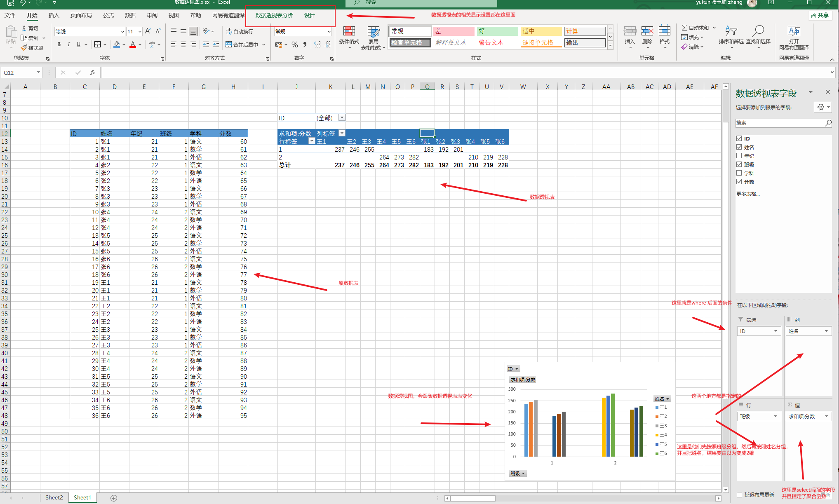Check the 年纪 field checkbox
839x504 pixels.
coord(739,156)
